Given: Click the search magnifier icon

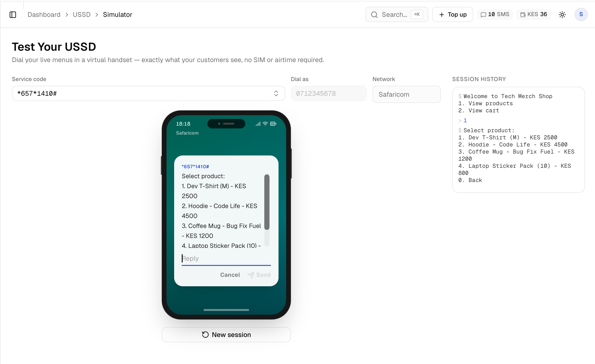Looking at the screenshot, I should [374, 15].
